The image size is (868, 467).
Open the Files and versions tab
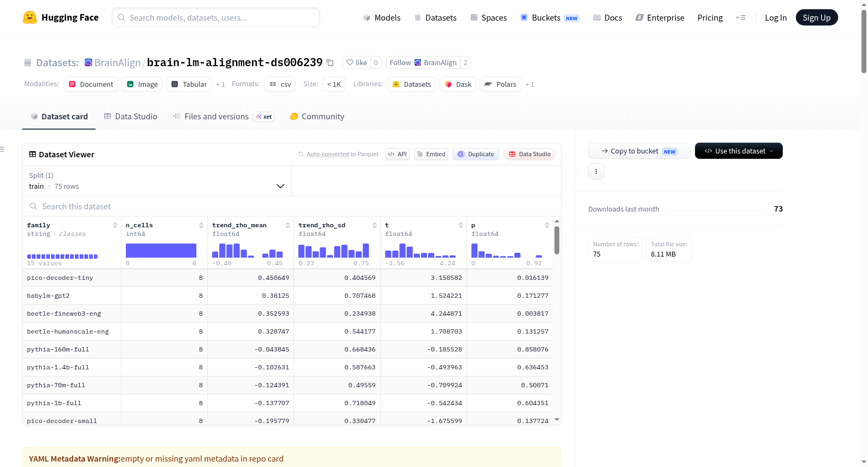pos(224,116)
